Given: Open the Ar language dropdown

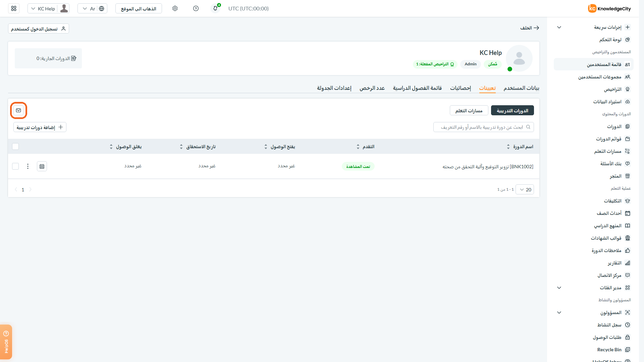Looking at the screenshot, I should (93, 8).
